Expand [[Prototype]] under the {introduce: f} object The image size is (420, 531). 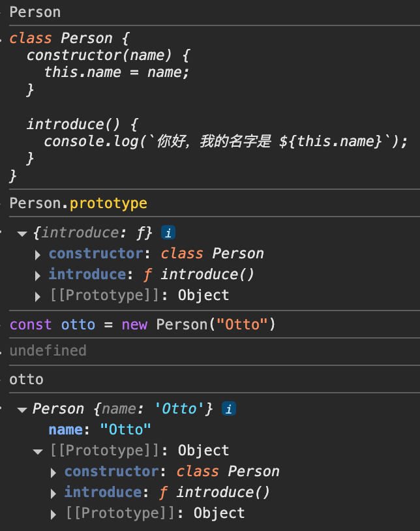tap(38, 296)
